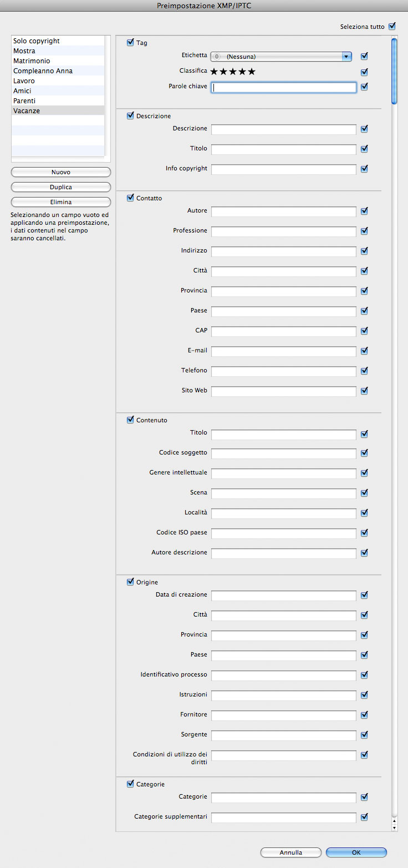Confirm with the OK button
Image resolution: width=408 pixels, height=868 pixels.
coord(356,852)
